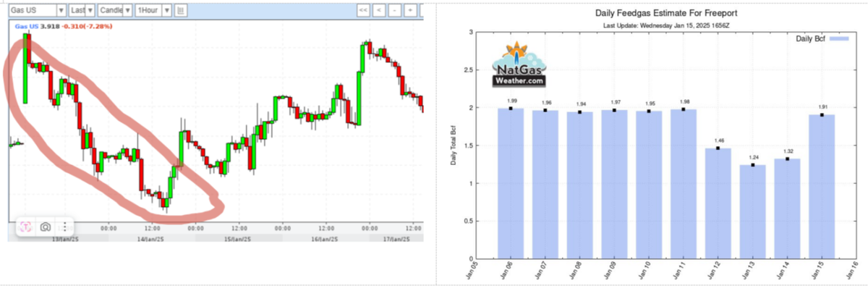Click the Jan 15 bar labeled 1.91
The height and width of the screenshot is (291, 868).
pos(822,186)
